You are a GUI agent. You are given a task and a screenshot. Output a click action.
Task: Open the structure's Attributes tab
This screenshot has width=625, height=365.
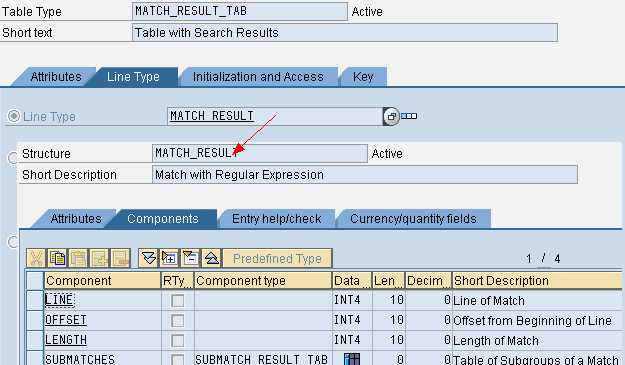[x=76, y=219]
